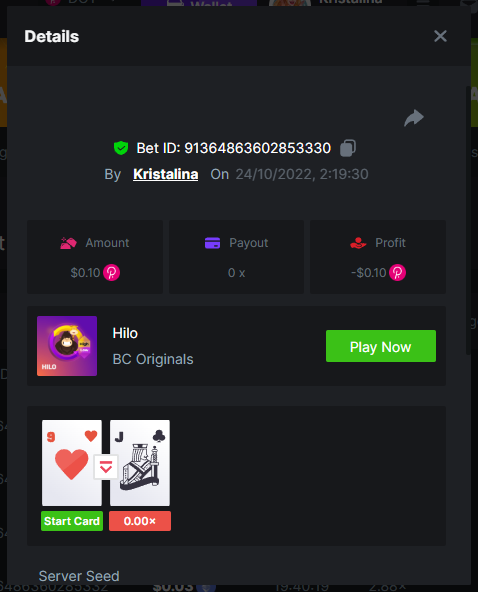Image resolution: width=478 pixels, height=592 pixels.
Task: Open the Kristalina user profile link
Action: click(165, 174)
